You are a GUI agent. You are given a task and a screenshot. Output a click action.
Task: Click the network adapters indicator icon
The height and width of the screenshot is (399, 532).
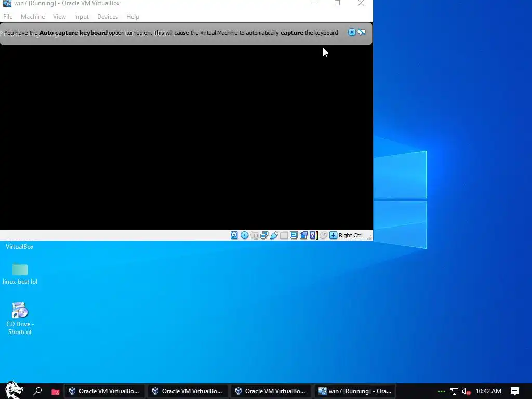click(x=264, y=235)
